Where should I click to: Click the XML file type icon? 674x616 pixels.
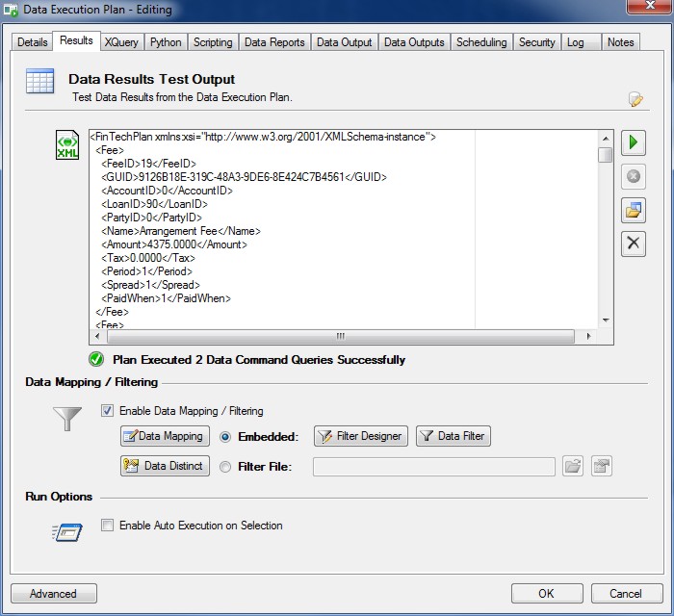click(67, 145)
